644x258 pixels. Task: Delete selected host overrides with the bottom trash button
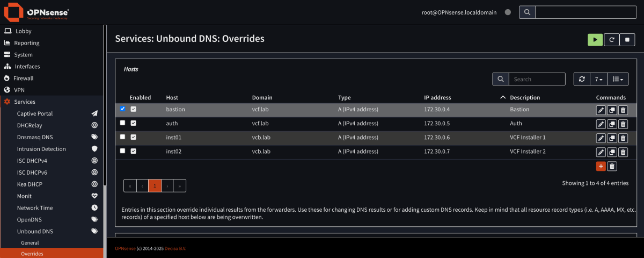pyautogui.click(x=612, y=166)
